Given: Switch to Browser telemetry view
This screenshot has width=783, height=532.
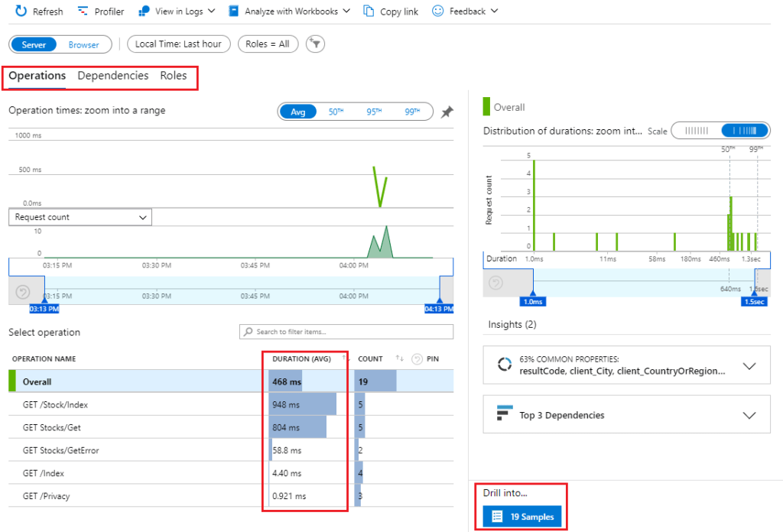Looking at the screenshot, I should [x=83, y=44].
